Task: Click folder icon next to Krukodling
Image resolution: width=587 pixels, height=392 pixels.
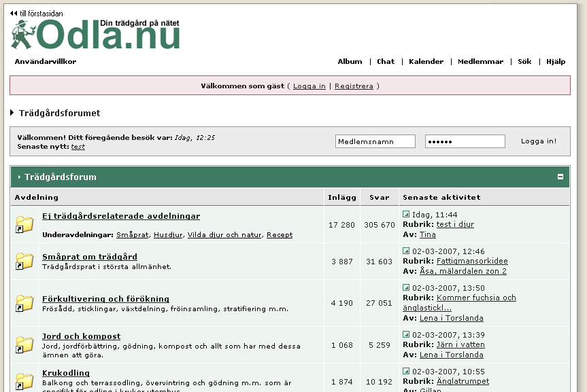Action: pyautogui.click(x=24, y=380)
